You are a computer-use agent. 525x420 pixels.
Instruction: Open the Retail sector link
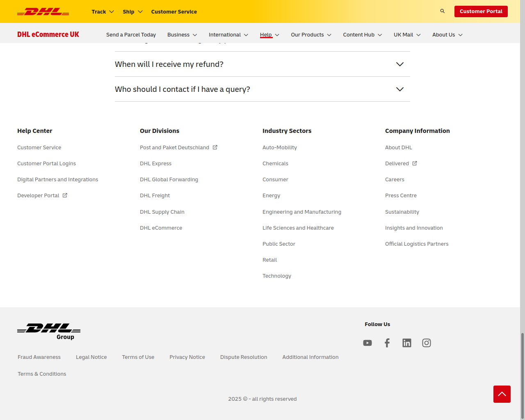[x=270, y=260]
